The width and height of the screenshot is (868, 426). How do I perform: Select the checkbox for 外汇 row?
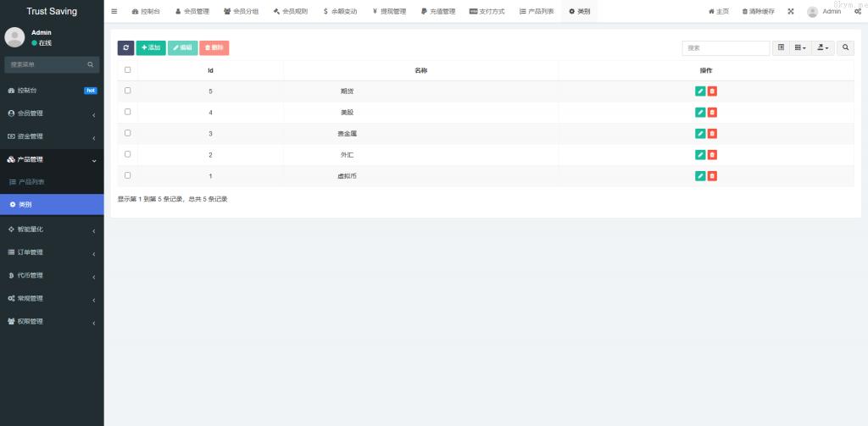[x=128, y=154]
